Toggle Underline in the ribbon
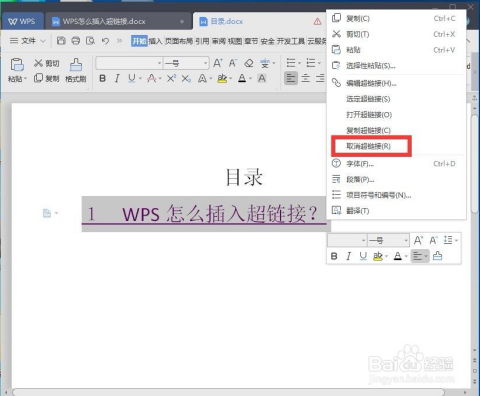This screenshot has width=480, height=396. pos(132,78)
